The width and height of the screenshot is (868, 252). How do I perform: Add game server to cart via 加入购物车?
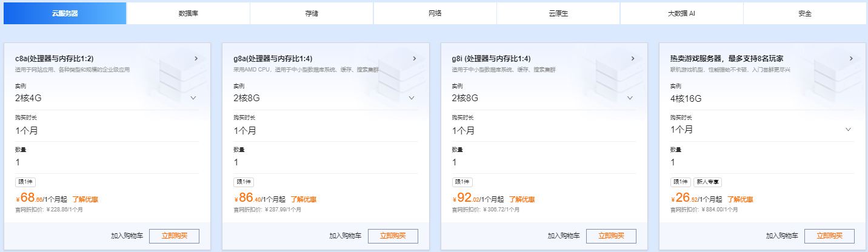tap(782, 236)
